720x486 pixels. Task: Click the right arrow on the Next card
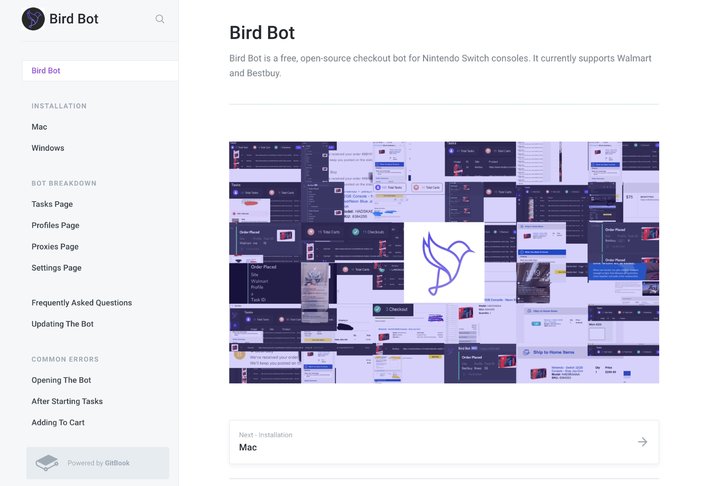[642, 441]
